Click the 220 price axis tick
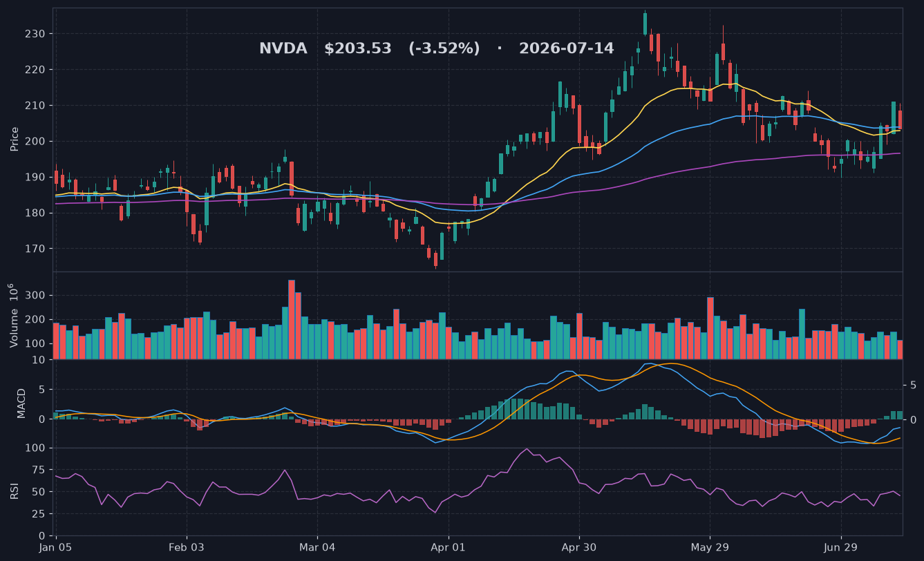Viewport: 924px width, 561px height. pos(35,70)
